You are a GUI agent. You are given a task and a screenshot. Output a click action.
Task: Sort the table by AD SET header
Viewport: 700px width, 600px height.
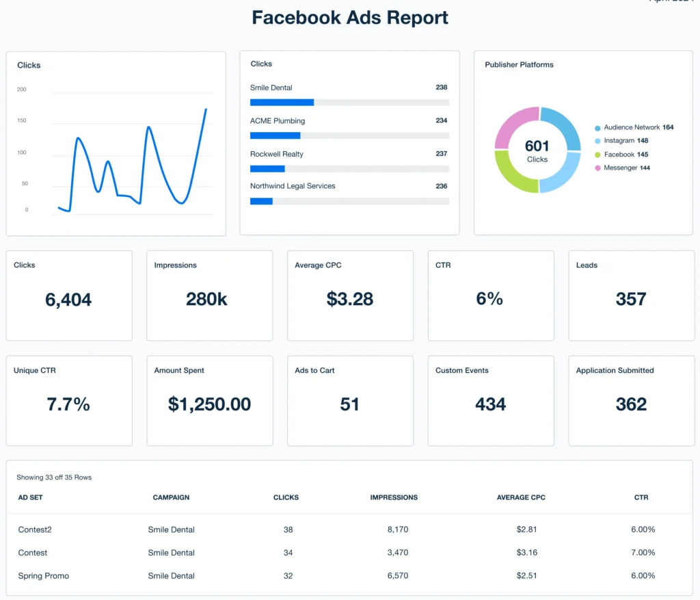[30, 497]
